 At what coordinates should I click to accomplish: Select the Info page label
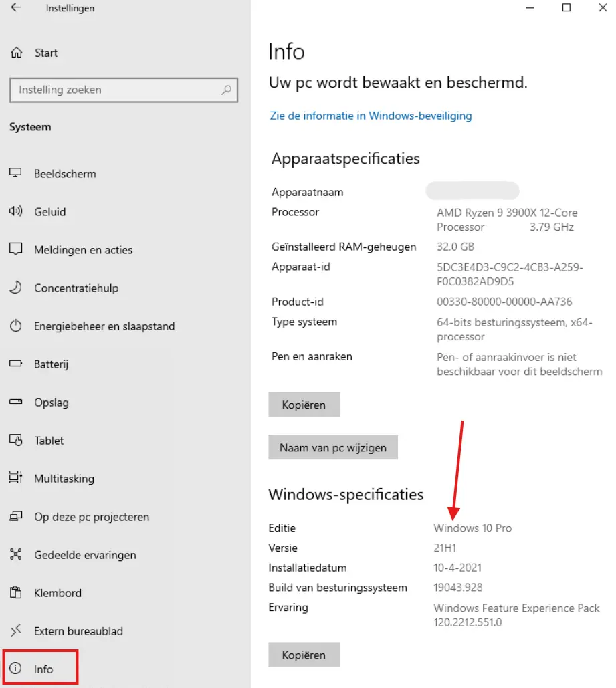click(x=43, y=669)
